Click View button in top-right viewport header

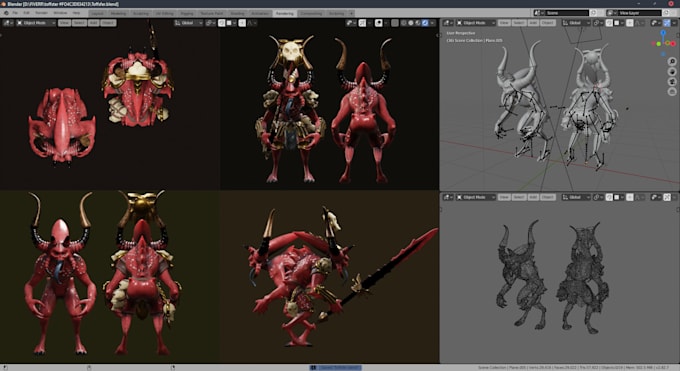point(504,23)
